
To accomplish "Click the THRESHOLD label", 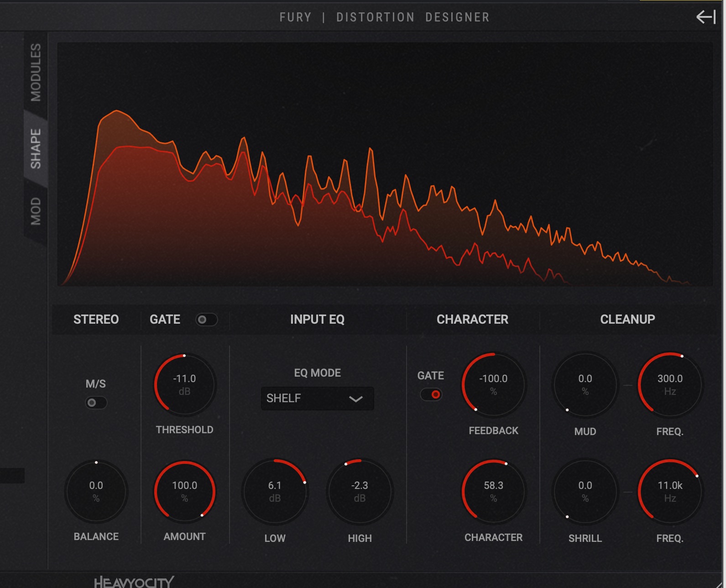I will click(184, 430).
